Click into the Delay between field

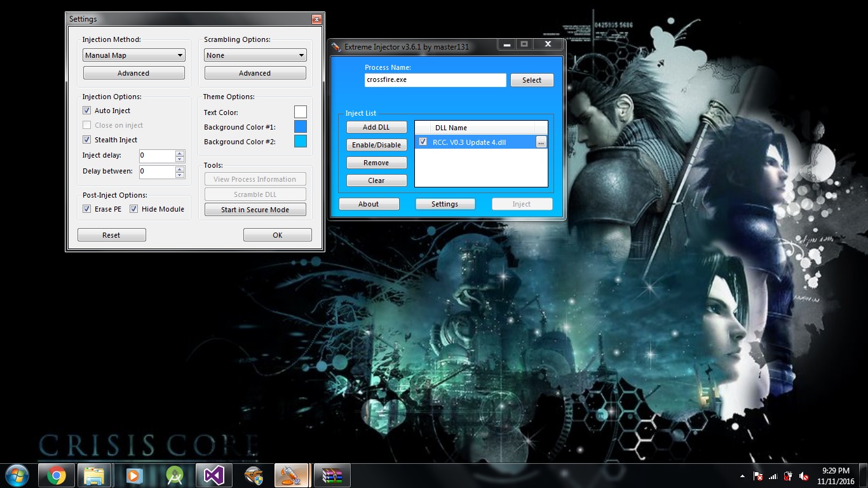[157, 172]
